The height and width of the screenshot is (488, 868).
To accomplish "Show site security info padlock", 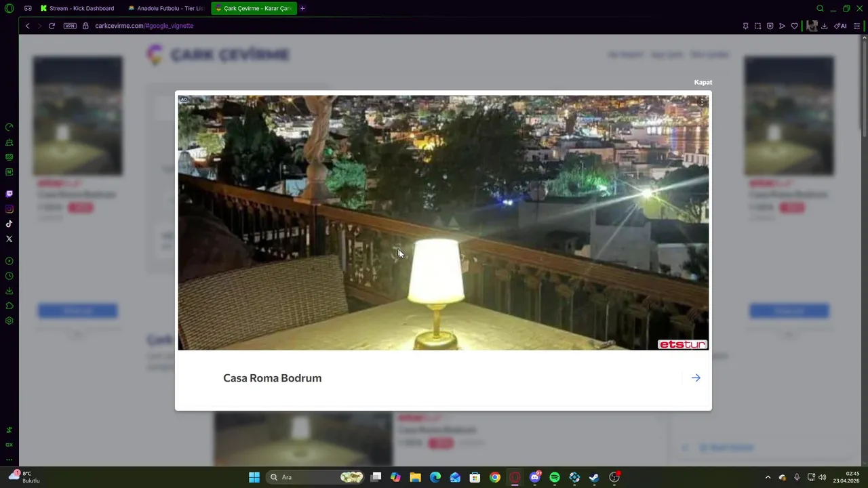I will coord(85,26).
